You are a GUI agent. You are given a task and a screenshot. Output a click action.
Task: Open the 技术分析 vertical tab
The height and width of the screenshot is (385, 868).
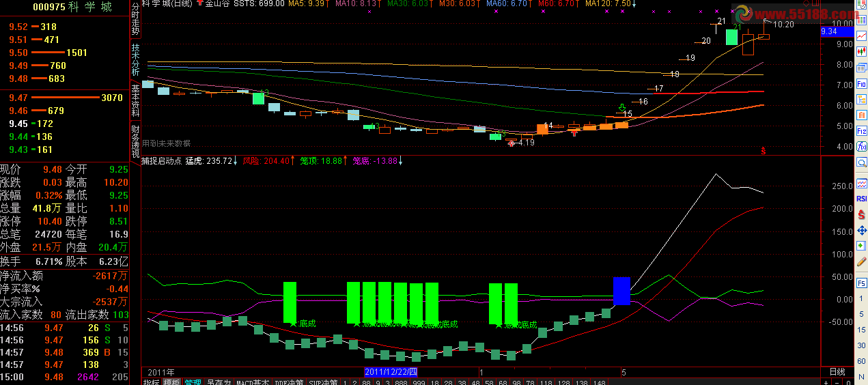(136, 61)
